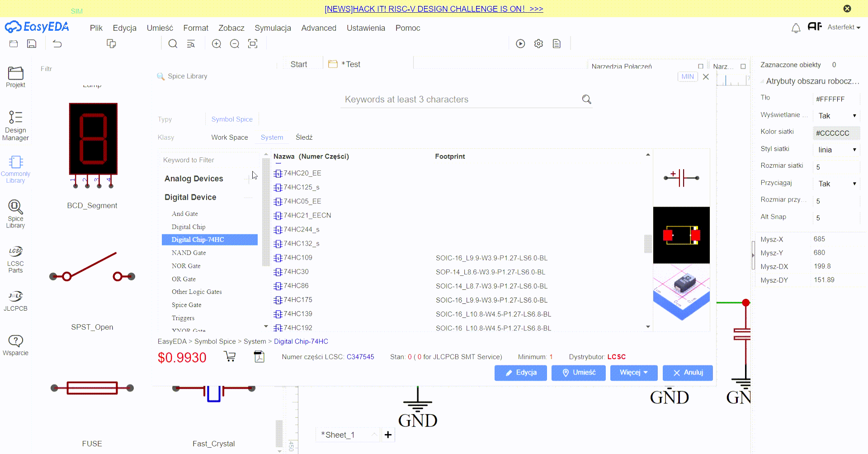Click the JLCPCB sidebar icon
The height and width of the screenshot is (454, 868).
click(15, 301)
